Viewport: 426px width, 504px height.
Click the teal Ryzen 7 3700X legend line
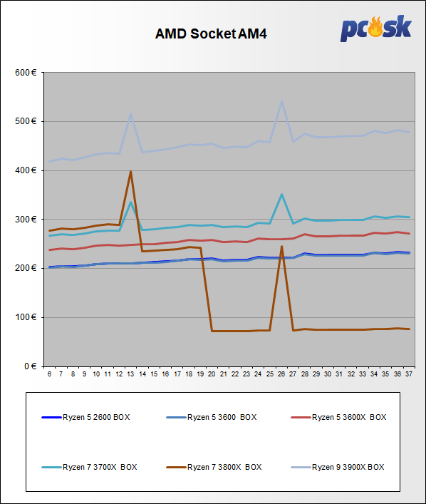click(51, 468)
